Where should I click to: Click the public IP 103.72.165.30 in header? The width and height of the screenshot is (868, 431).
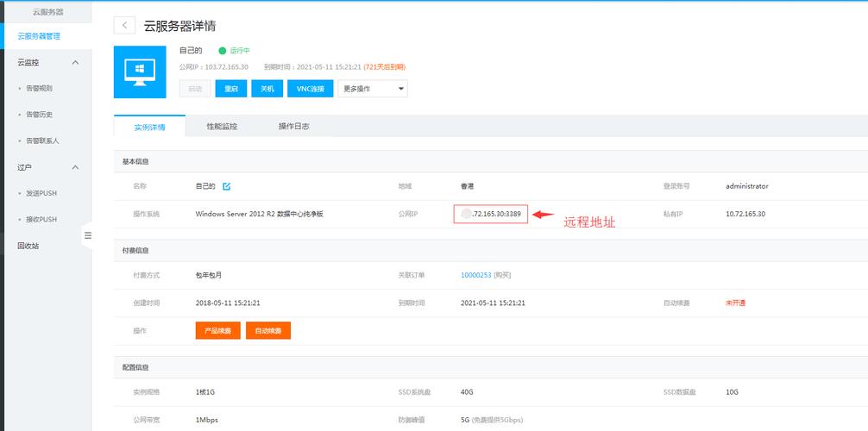(x=226, y=67)
